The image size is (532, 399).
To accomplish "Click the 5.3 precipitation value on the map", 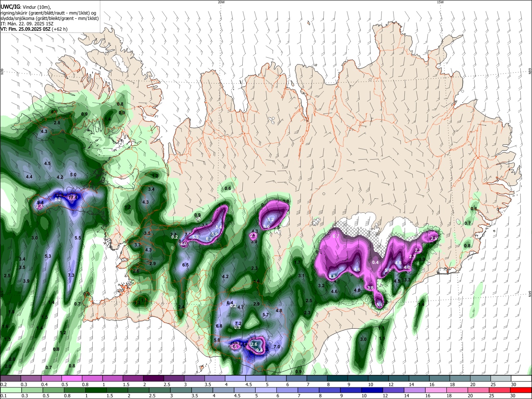I will [x=48, y=256].
